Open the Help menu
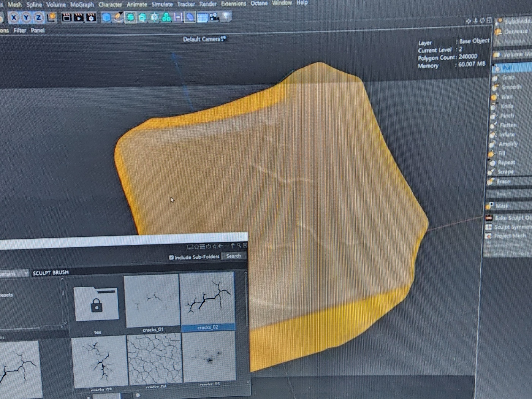 point(302,3)
